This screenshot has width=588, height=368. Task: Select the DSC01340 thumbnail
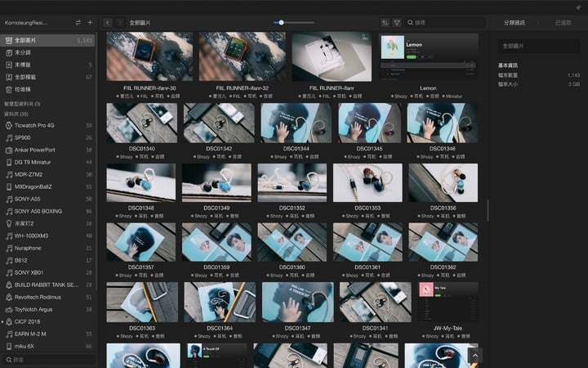click(x=142, y=123)
